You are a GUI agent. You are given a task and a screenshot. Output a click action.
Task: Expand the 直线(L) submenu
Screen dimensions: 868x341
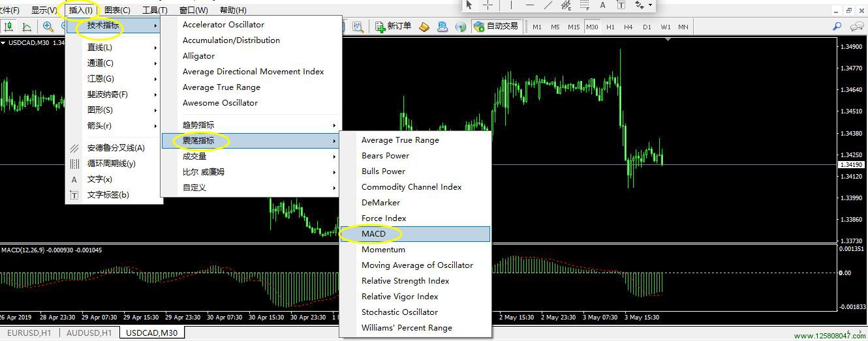point(114,48)
